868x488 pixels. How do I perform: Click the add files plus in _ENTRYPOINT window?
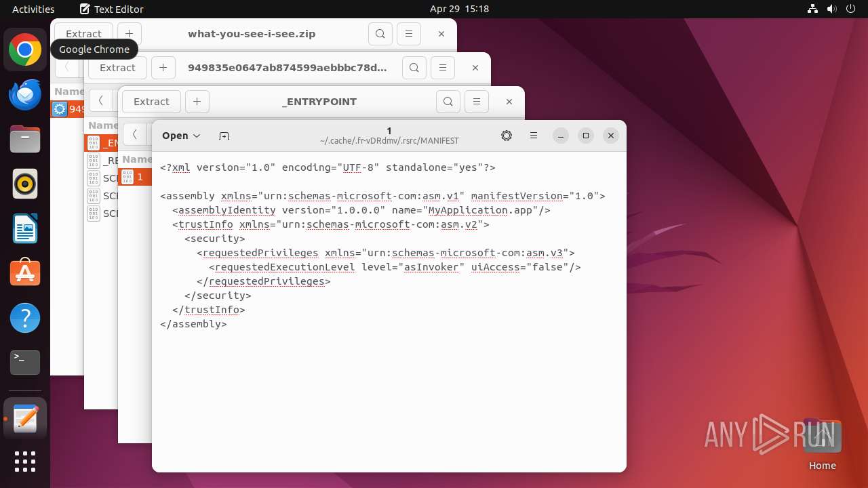[x=197, y=102]
